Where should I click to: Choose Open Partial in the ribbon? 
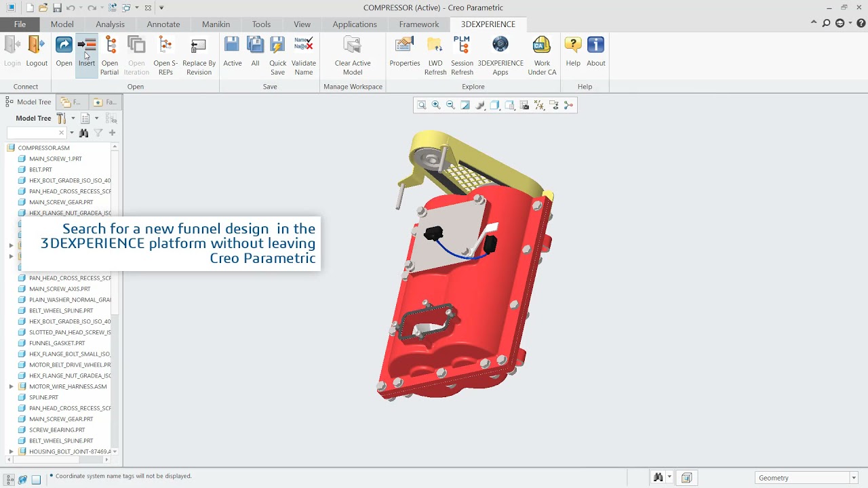coord(110,45)
